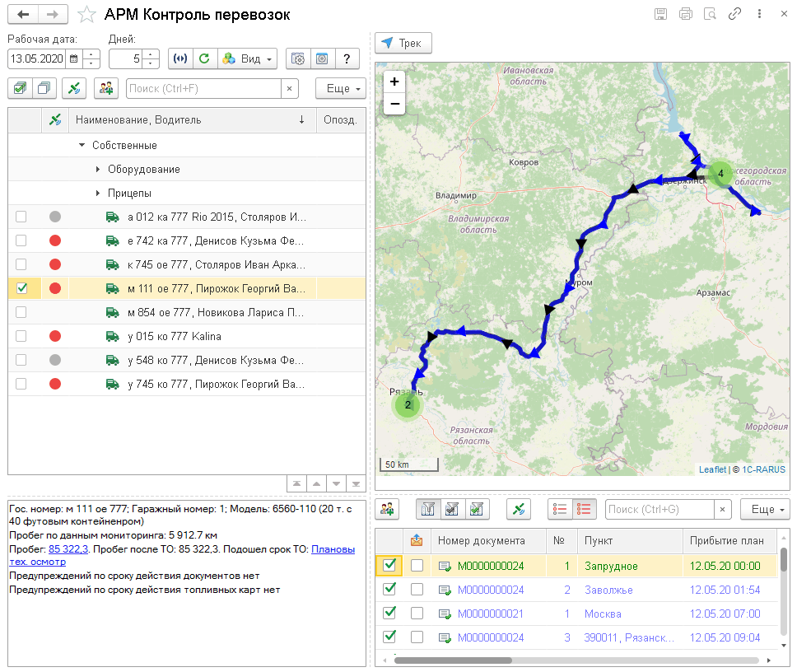The height and width of the screenshot is (672, 797).
Task: Move list to bottom with the last arrow
Action: [x=356, y=484]
